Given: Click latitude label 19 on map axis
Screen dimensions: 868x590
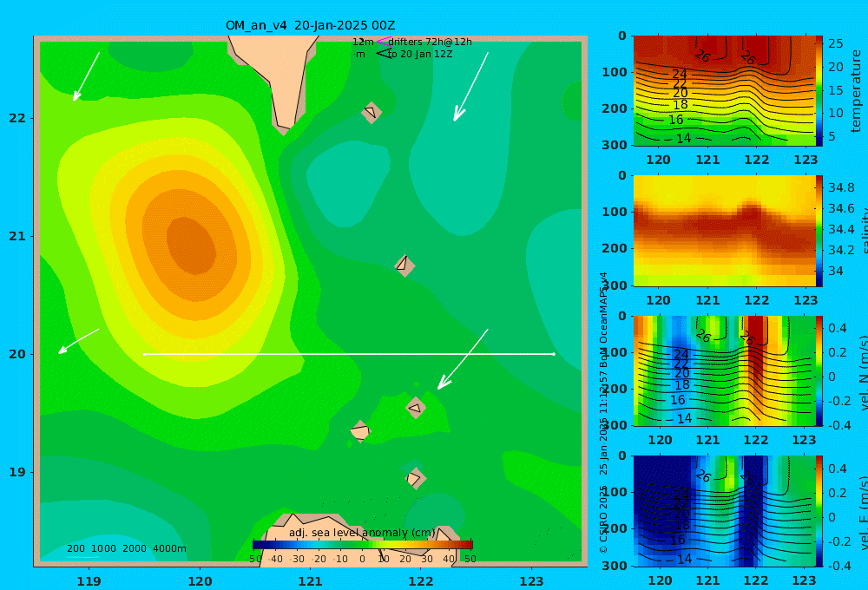Looking at the screenshot, I should (17, 472).
